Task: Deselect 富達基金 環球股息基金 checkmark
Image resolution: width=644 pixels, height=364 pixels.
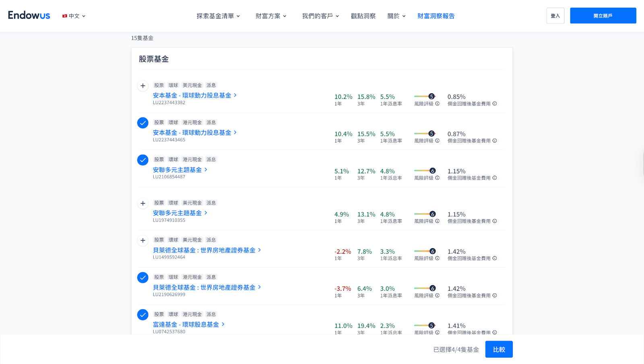Action: tap(143, 315)
